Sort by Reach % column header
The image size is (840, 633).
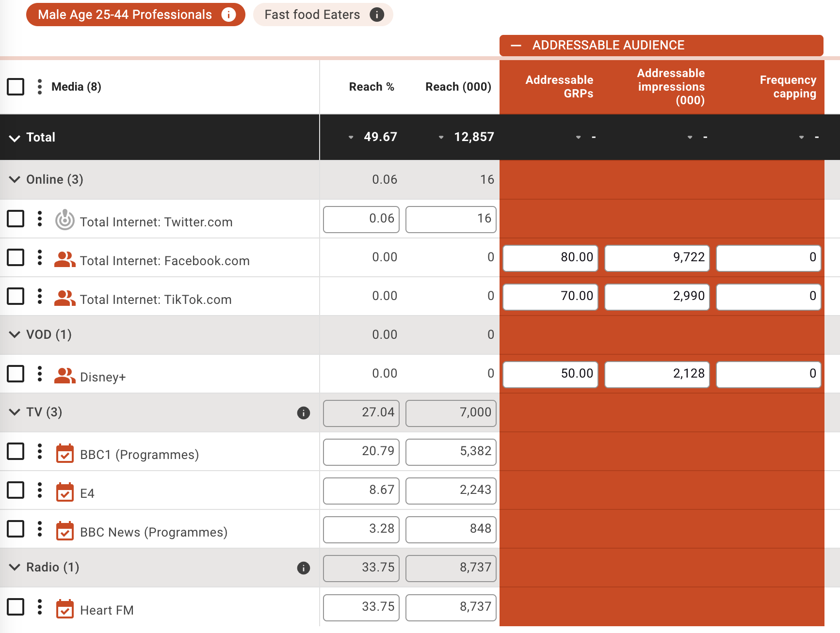[372, 87]
